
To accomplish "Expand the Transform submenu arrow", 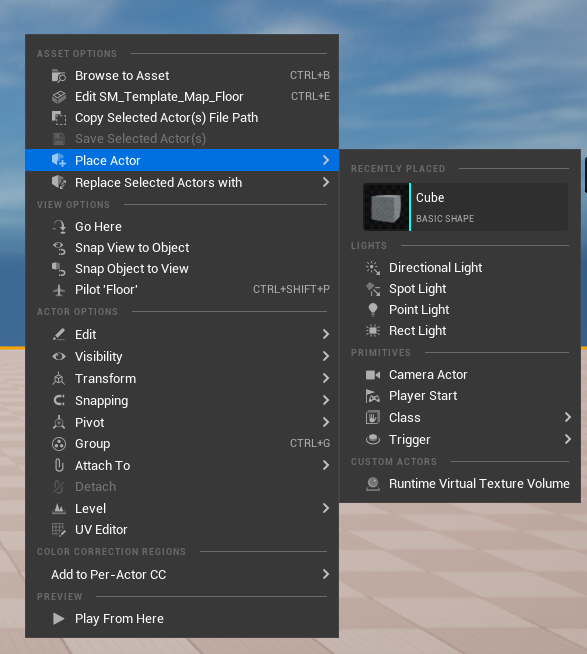I will pos(326,378).
